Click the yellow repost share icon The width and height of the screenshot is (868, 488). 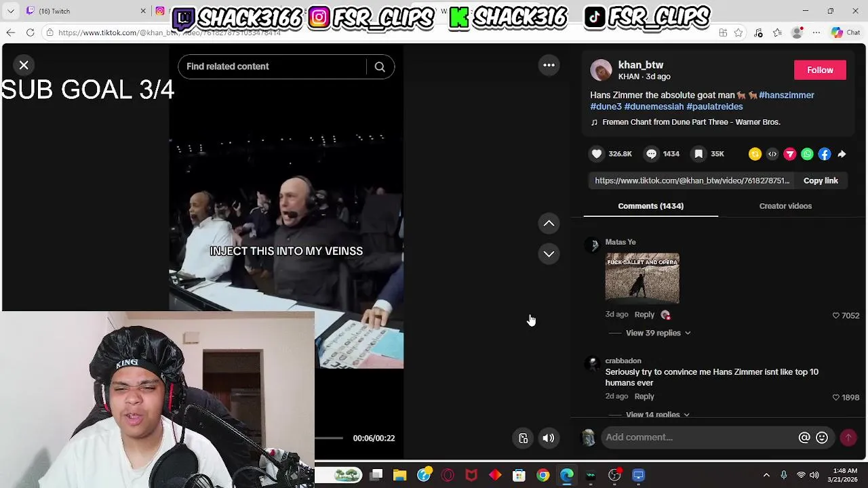coord(755,154)
